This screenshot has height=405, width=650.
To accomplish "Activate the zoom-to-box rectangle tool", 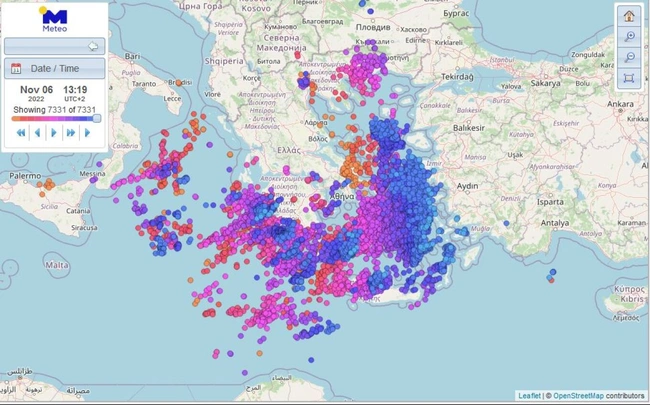I will (628, 78).
